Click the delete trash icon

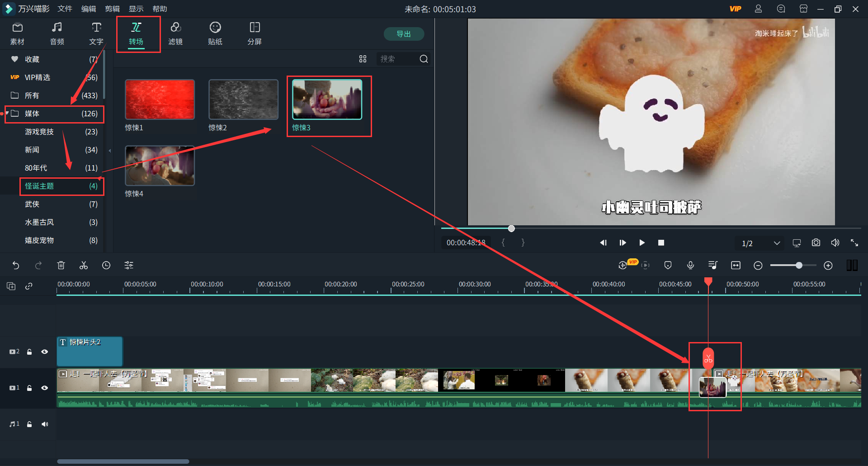(x=61, y=266)
